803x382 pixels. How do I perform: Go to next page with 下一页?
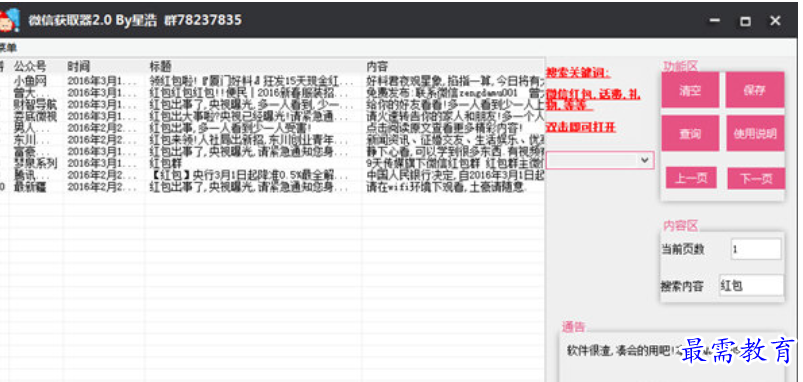coord(756,179)
